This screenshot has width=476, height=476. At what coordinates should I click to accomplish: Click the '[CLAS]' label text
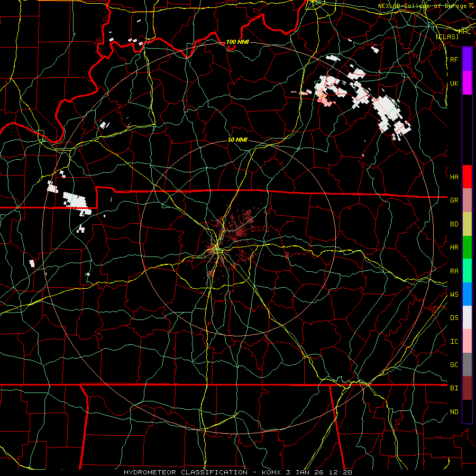[447, 36]
